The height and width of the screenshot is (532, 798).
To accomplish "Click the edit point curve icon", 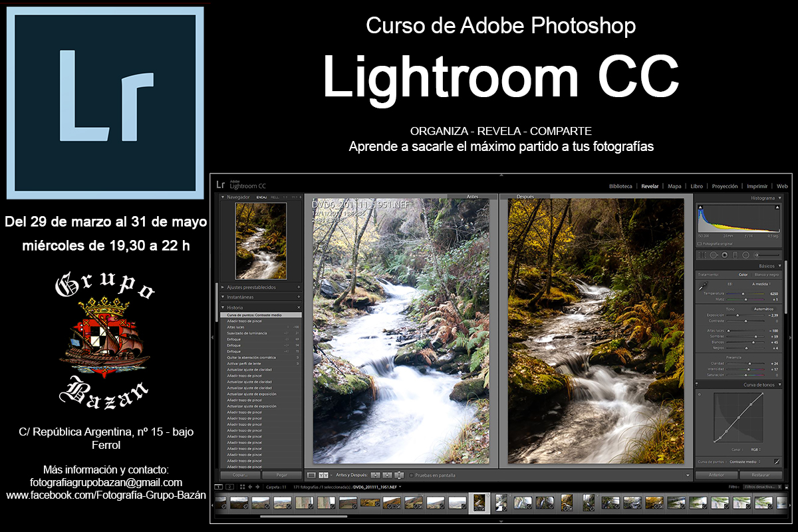I will pyautogui.click(x=777, y=462).
